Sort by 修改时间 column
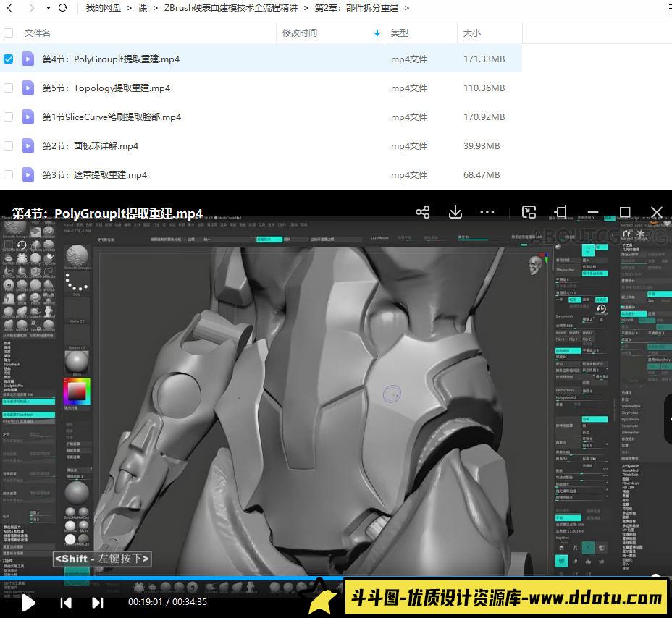The image size is (672, 618). point(300,33)
